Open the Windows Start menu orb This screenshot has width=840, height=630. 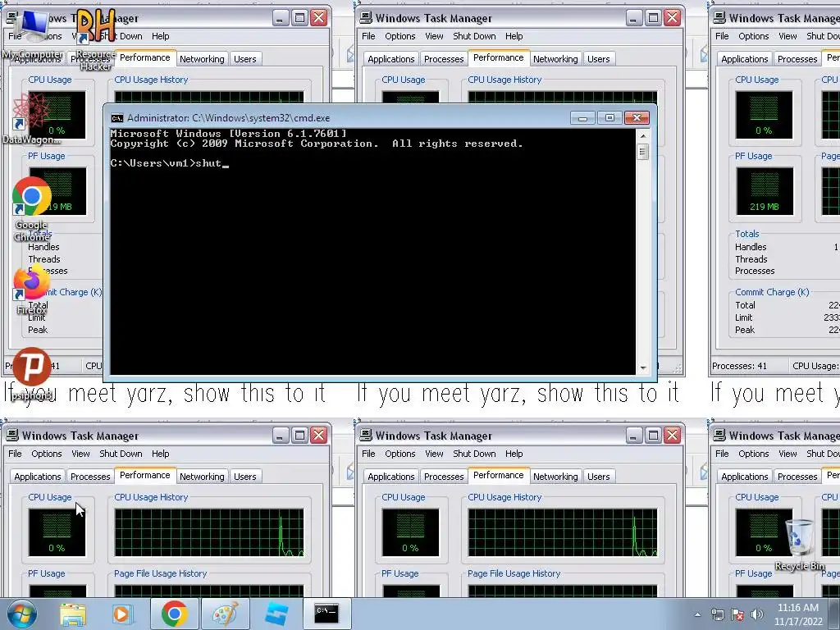click(21, 614)
